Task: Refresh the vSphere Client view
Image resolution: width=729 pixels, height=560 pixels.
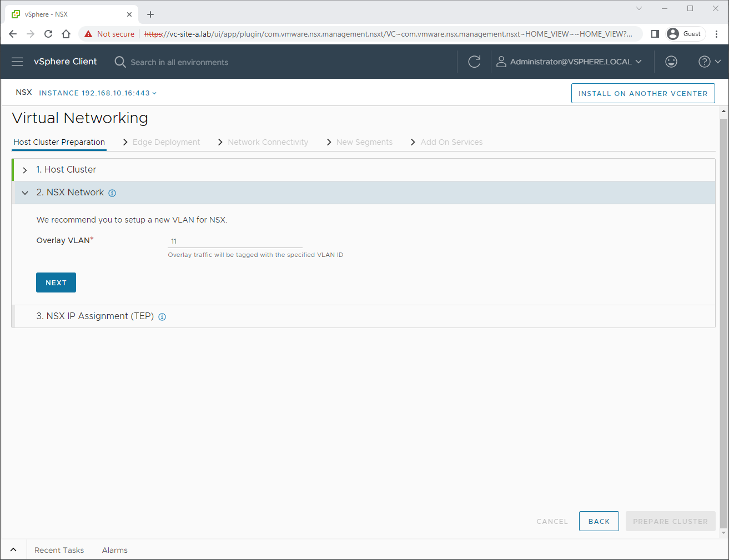Action: (474, 62)
